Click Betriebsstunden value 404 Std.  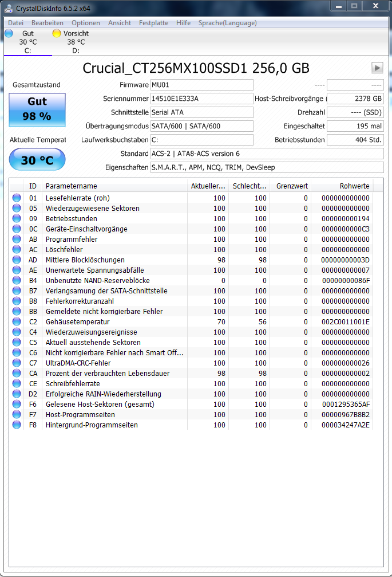point(355,140)
